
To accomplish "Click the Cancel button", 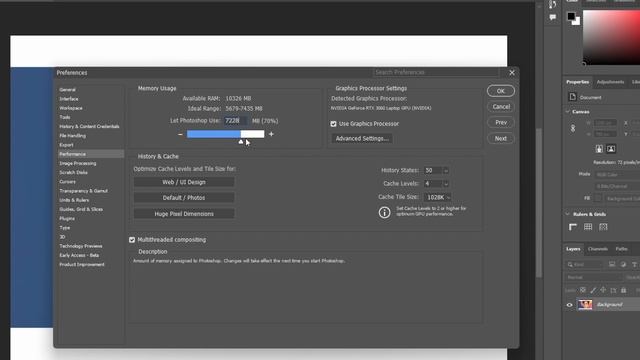I will (500, 107).
